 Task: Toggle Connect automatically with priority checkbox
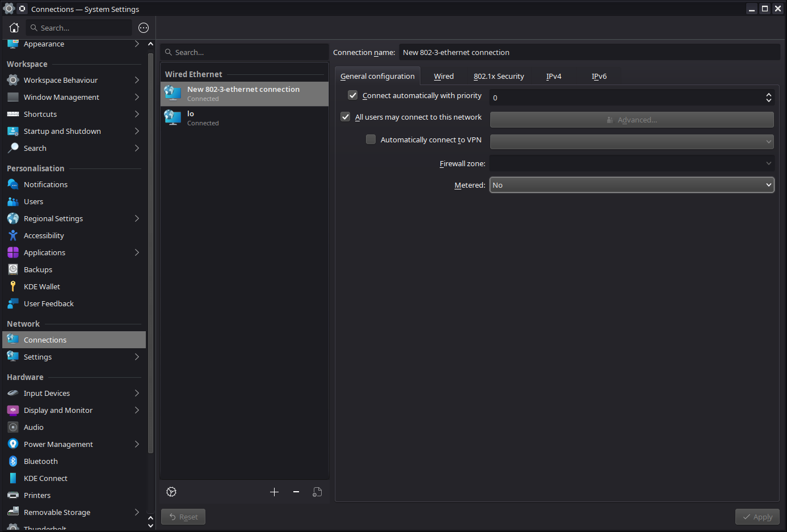pos(353,95)
